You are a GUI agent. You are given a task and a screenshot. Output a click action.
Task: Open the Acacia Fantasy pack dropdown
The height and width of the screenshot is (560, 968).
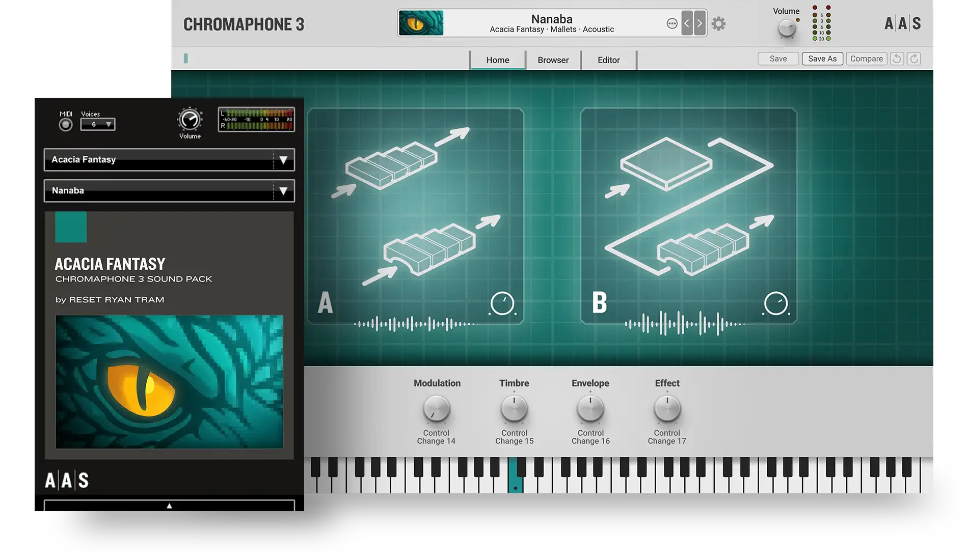coord(169,160)
